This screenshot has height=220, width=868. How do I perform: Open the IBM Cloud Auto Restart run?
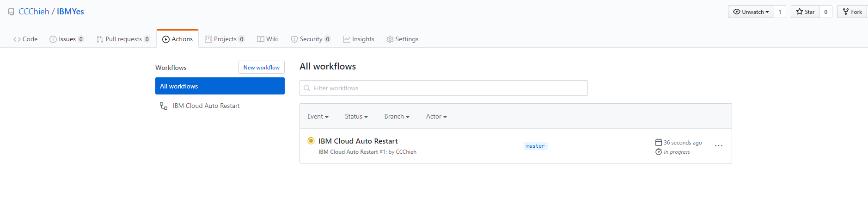(358, 141)
